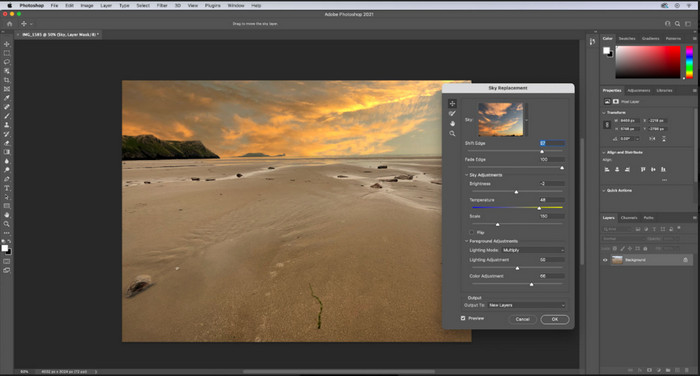Open the Select menu
Viewport: 700px width, 376px height.
(x=143, y=6)
